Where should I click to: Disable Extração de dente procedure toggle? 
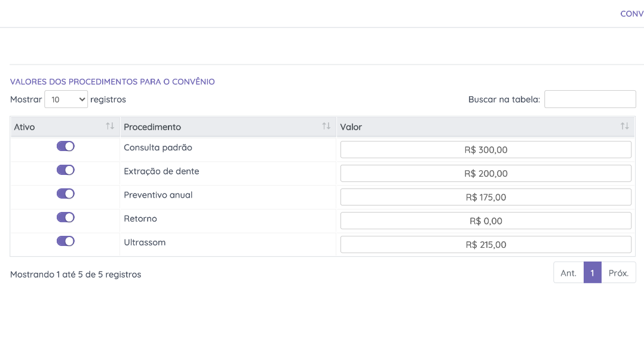coord(66,170)
